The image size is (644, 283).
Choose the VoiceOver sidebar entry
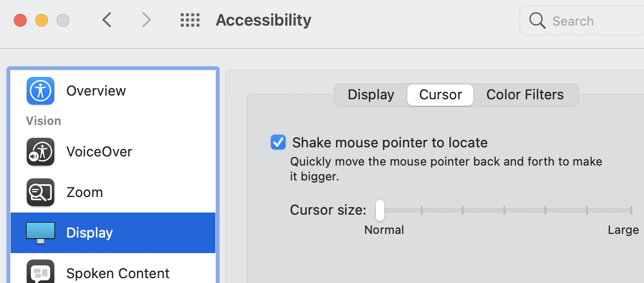click(99, 152)
